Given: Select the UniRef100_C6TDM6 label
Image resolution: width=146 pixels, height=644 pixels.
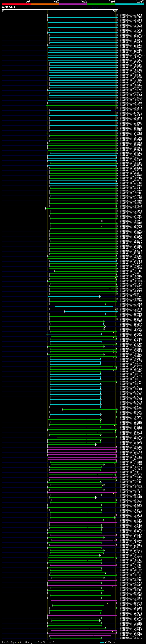Looking at the screenshot, I should 131,103.
